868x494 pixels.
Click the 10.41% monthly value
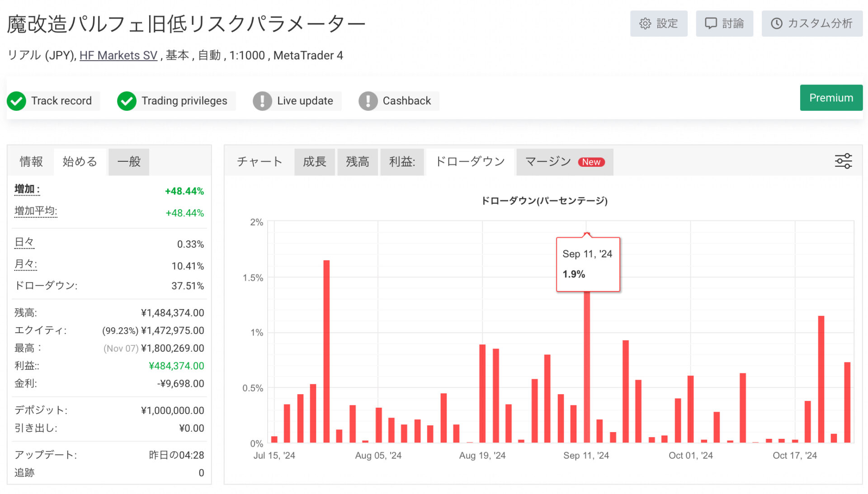click(x=188, y=266)
